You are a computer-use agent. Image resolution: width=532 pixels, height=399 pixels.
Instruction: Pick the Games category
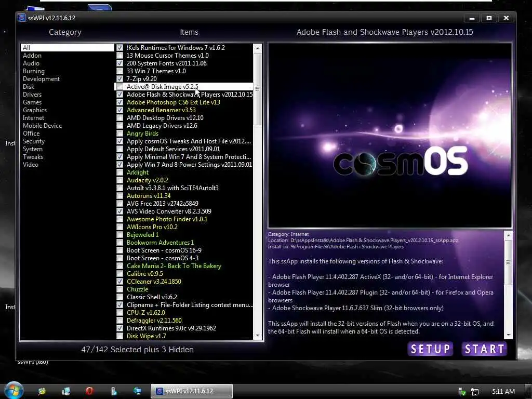[32, 102]
